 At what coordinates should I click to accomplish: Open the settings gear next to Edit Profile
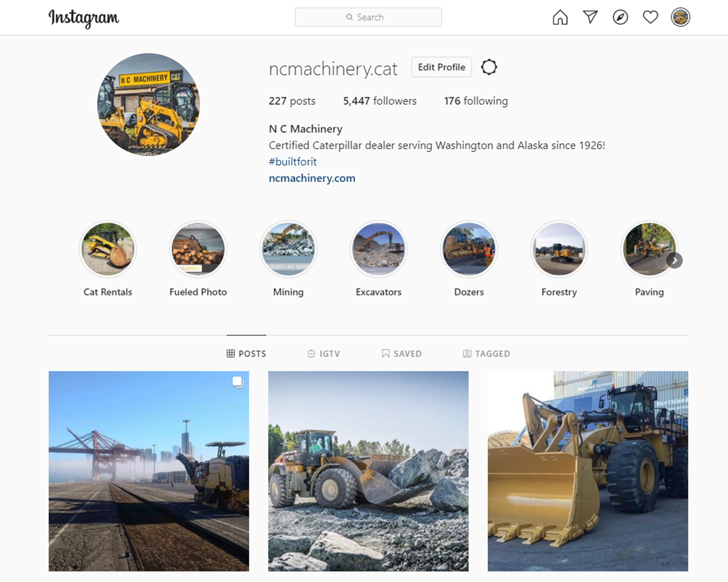point(489,67)
